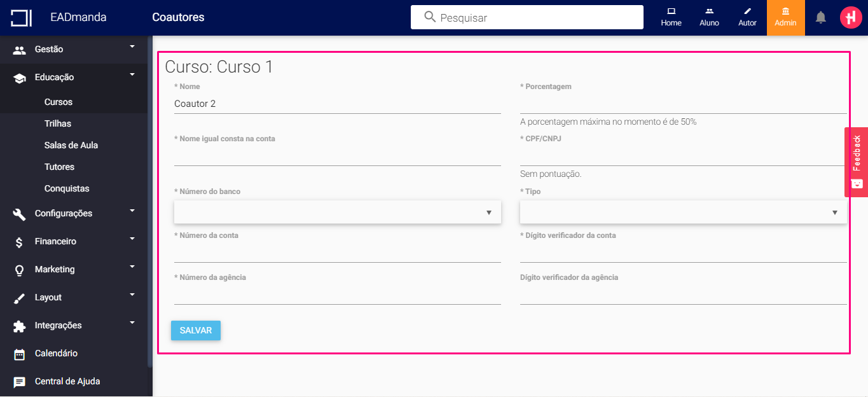
Task: Click the Configurações wrench icon
Action: pyautogui.click(x=20, y=214)
